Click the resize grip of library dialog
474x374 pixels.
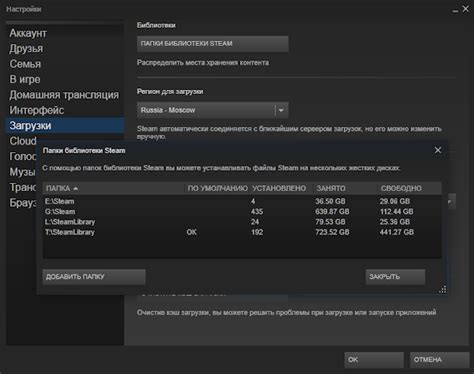(x=442, y=290)
